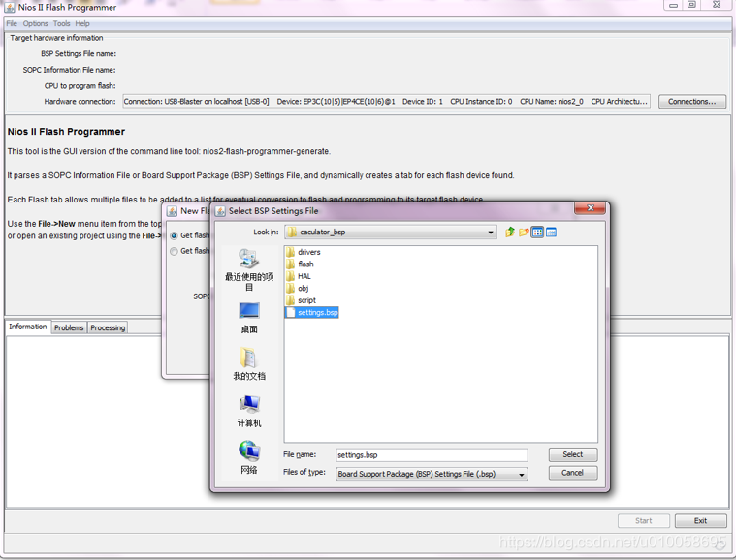
Task: Click the Exit button
Action: [x=700, y=520]
